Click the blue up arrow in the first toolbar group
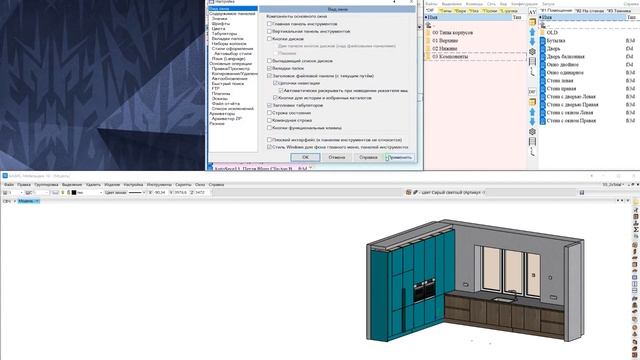Image resolution: width=640 pixels, height=360 pixels. coord(532,32)
